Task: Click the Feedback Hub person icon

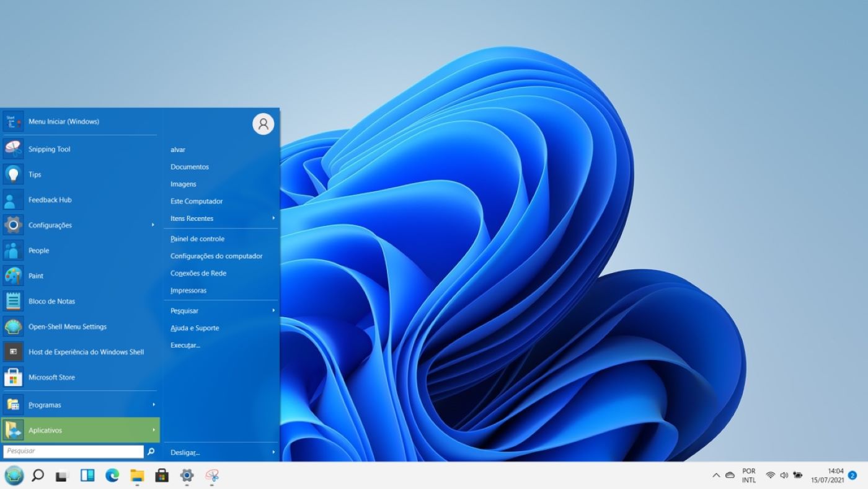Action: 13,200
